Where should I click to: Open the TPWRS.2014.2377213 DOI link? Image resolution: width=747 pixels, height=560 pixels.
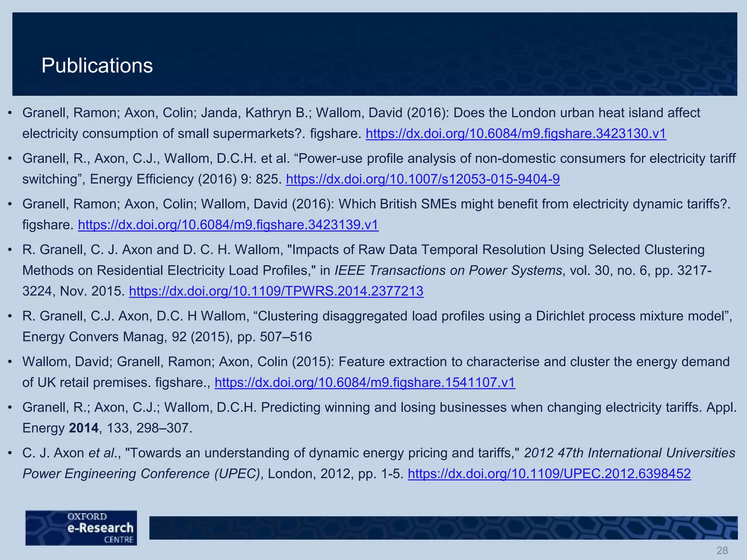[x=276, y=291]
